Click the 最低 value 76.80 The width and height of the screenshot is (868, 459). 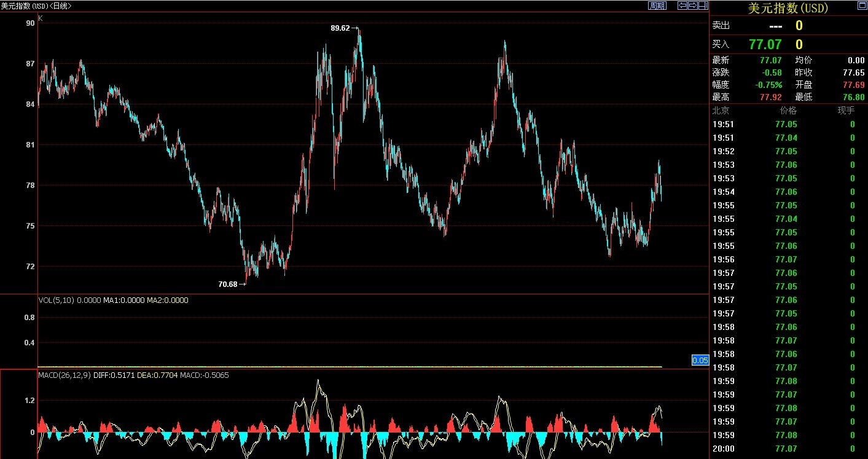coord(854,97)
